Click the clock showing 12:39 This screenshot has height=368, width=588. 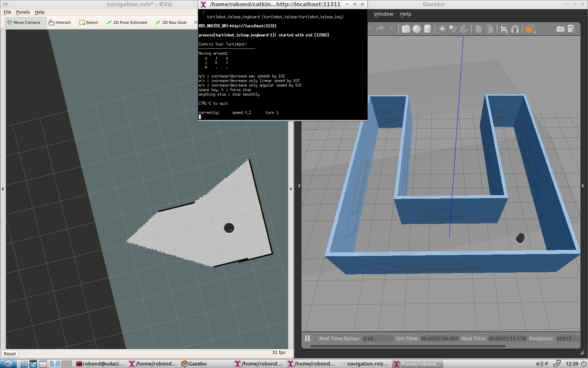click(x=572, y=364)
